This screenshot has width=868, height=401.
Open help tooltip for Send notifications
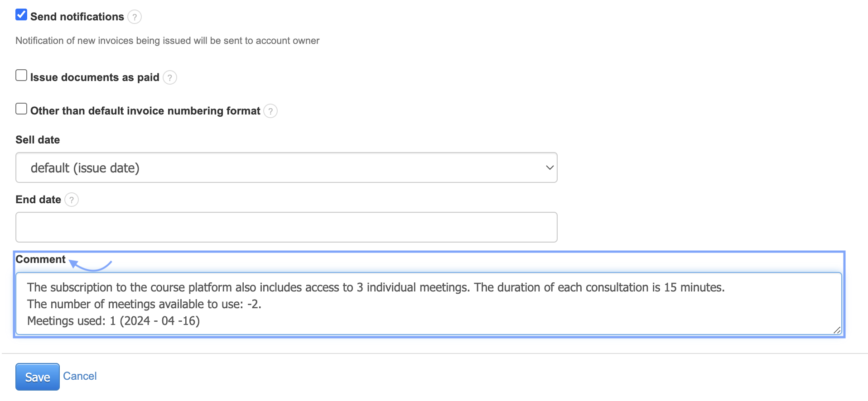[x=135, y=17]
